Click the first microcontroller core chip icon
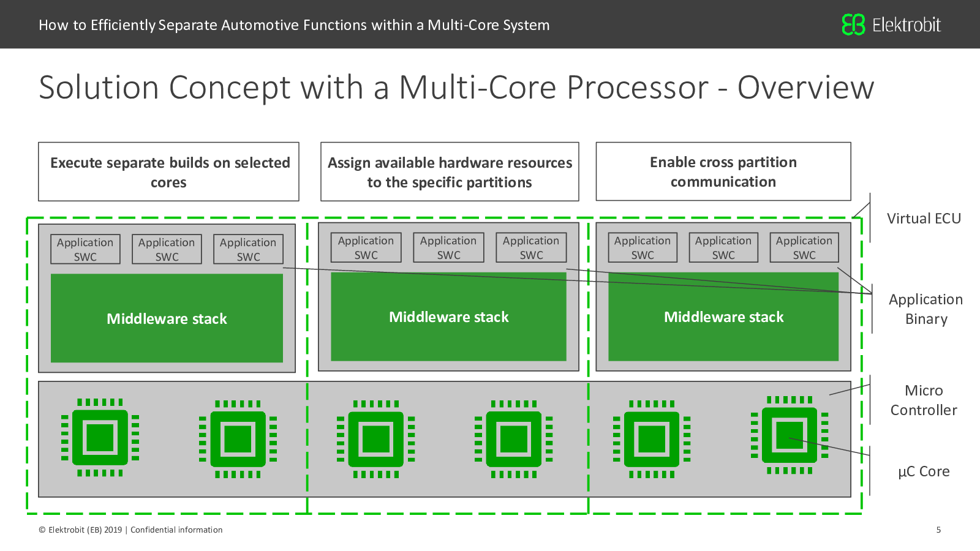 tap(100, 437)
